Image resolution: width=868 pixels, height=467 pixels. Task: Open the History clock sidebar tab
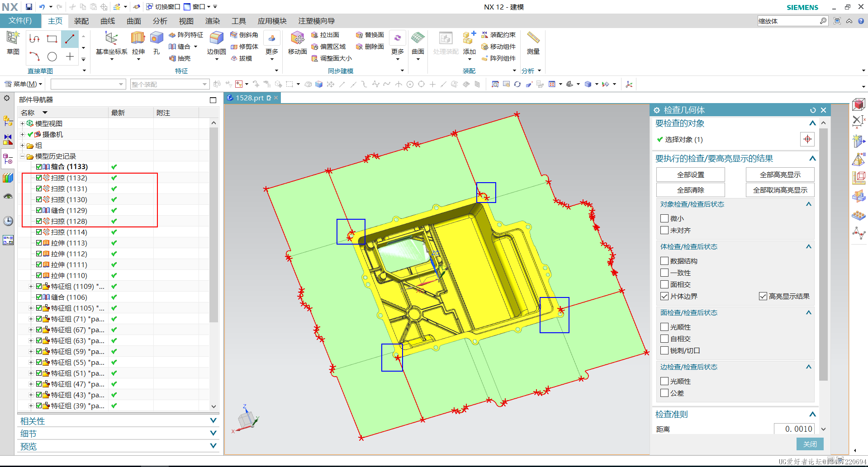coord(8,221)
